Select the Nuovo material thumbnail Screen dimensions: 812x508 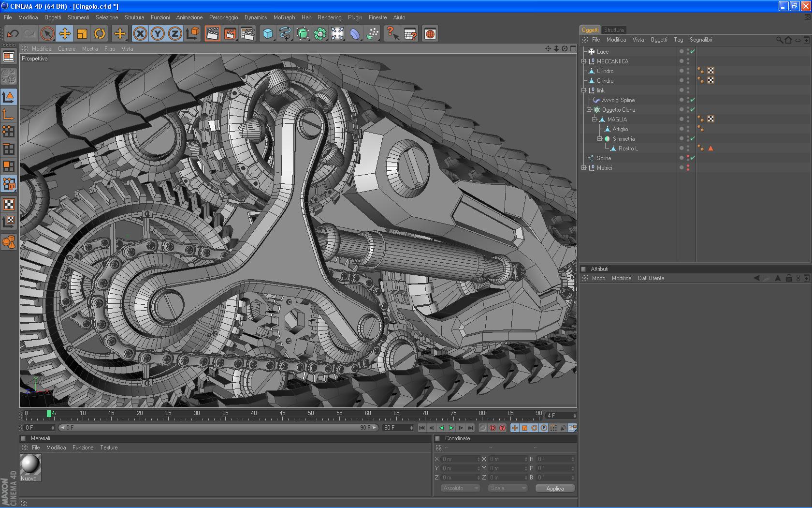(30, 465)
